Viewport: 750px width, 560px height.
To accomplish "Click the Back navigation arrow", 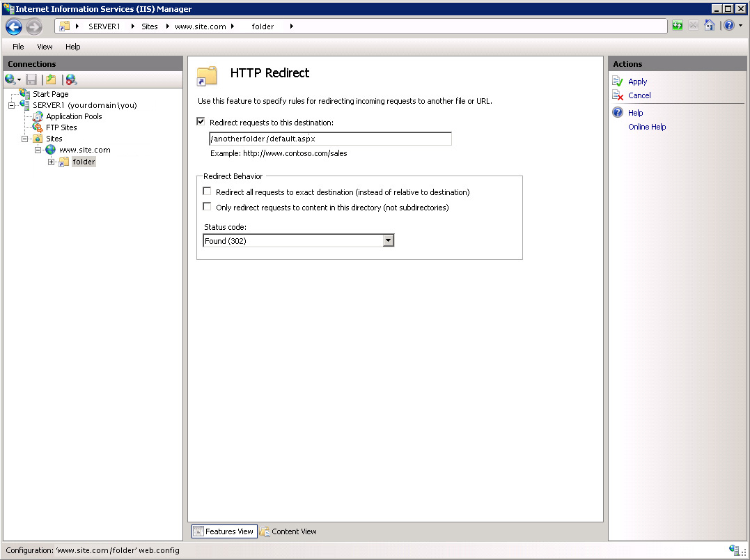I will click(14, 26).
